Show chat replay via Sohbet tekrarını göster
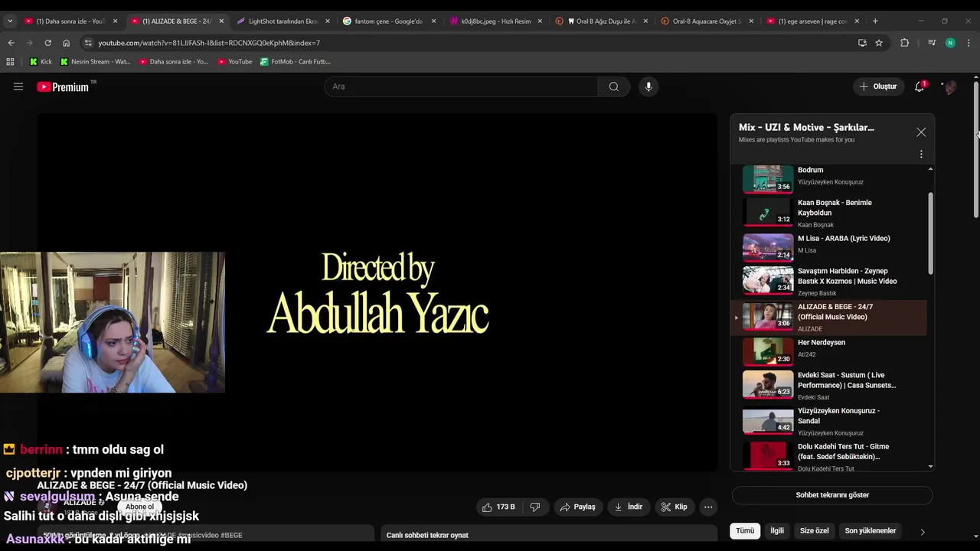Viewport: 980px width, 551px height. pos(832,495)
